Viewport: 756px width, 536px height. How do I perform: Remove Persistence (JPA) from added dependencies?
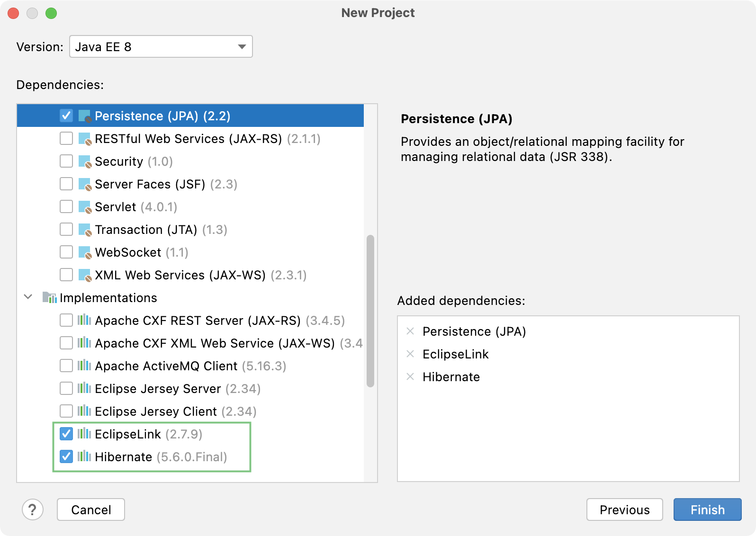[411, 331]
